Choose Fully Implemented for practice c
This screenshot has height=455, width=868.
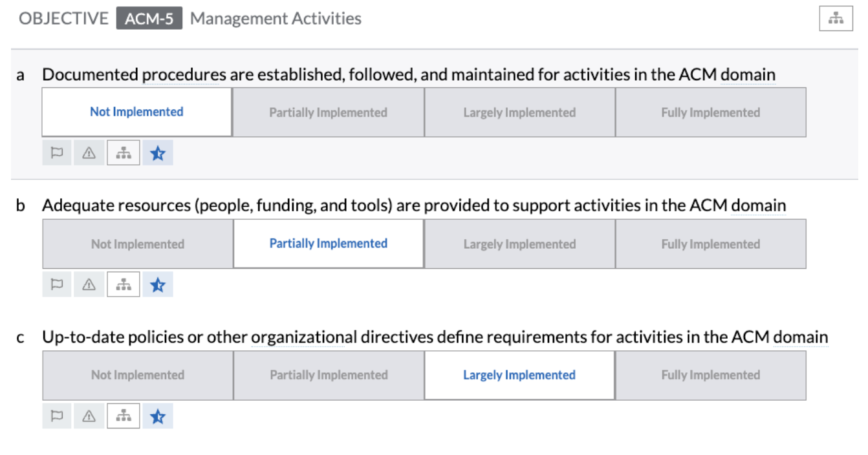(x=710, y=376)
